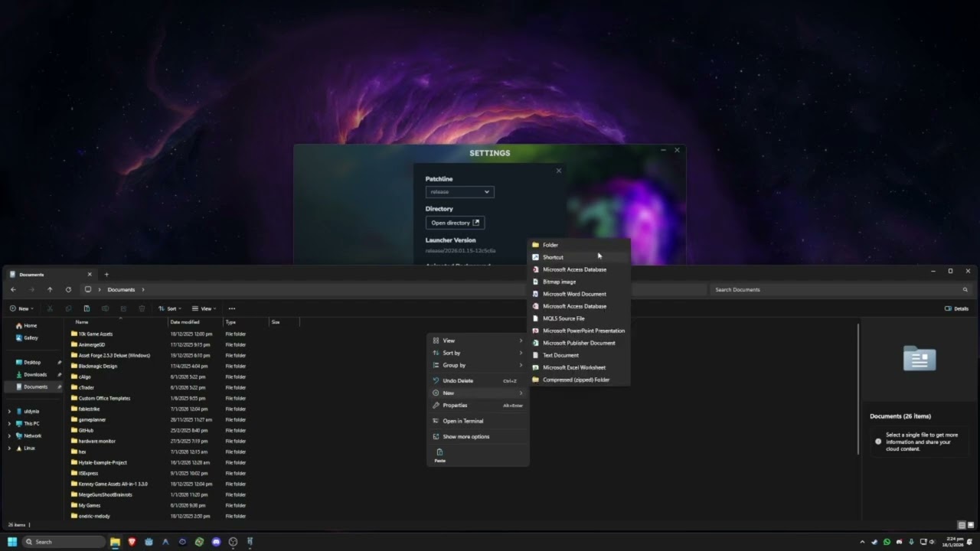Create a Shortcut from the New submenu
The height and width of the screenshot is (551, 980).
tap(579, 257)
